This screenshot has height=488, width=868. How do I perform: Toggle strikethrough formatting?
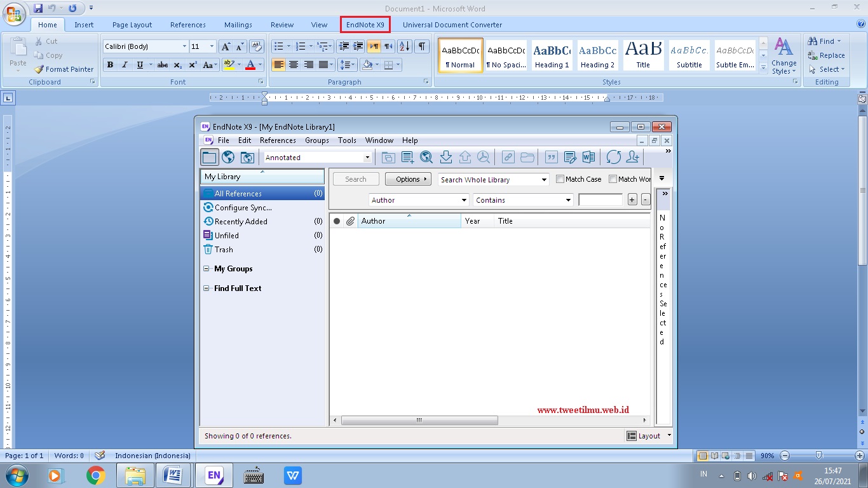tap(163, 65)
